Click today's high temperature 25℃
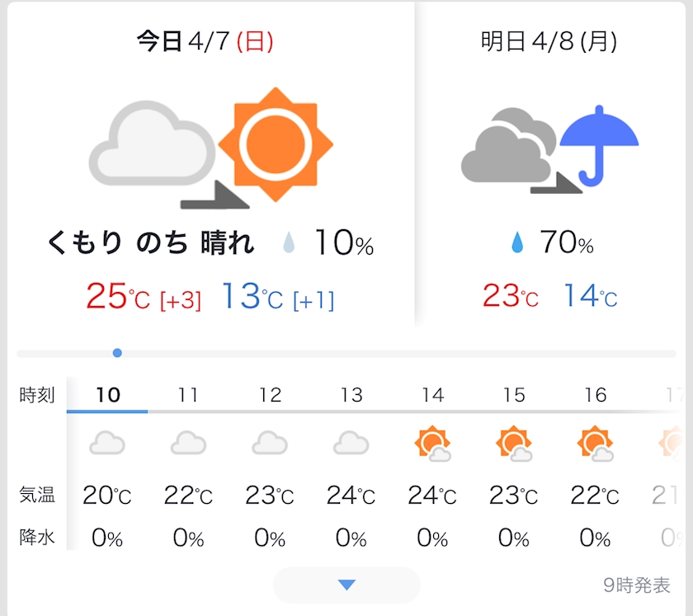This screenshot has height=616, width=693. (x=118, y=297)
